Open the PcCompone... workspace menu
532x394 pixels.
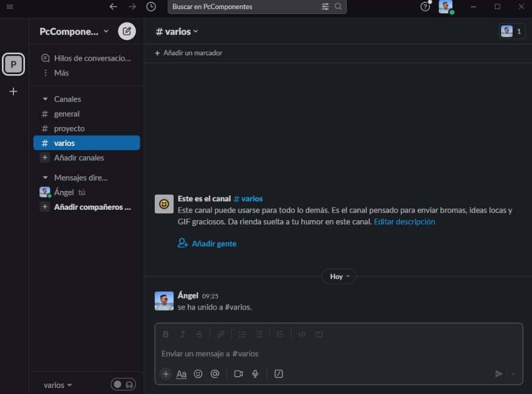click(74, 31)
